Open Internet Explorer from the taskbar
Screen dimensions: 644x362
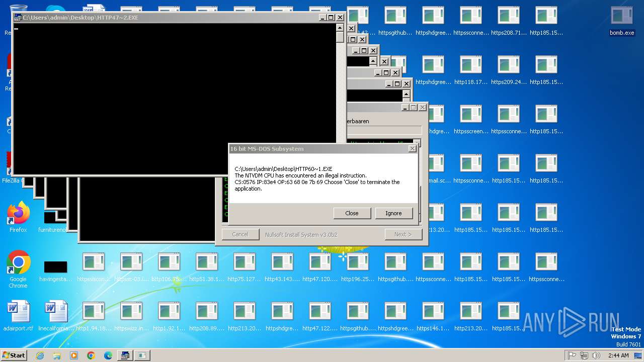pos(40,355)
